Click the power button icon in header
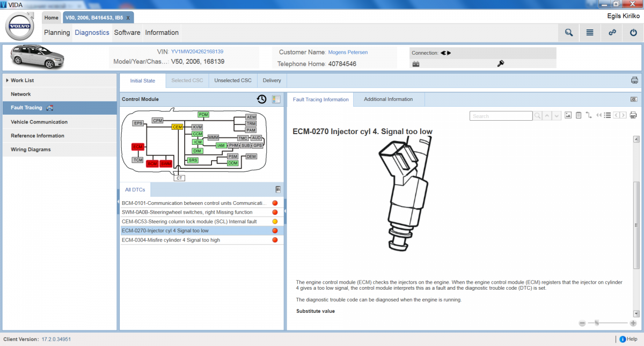This screenshot has width=644, height=346. click(633, 33)
